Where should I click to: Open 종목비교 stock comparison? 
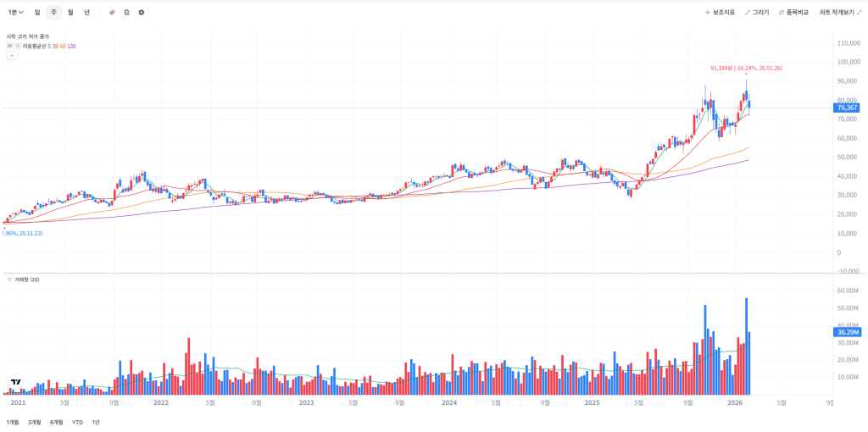click(793, 13)
